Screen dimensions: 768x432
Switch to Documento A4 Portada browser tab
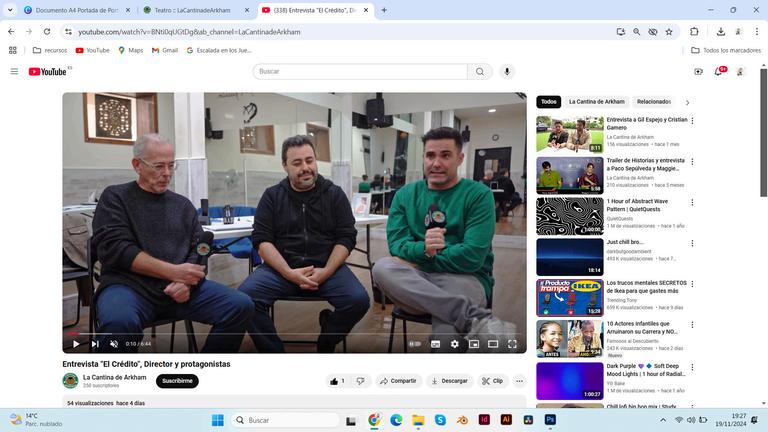pos(76,10)
